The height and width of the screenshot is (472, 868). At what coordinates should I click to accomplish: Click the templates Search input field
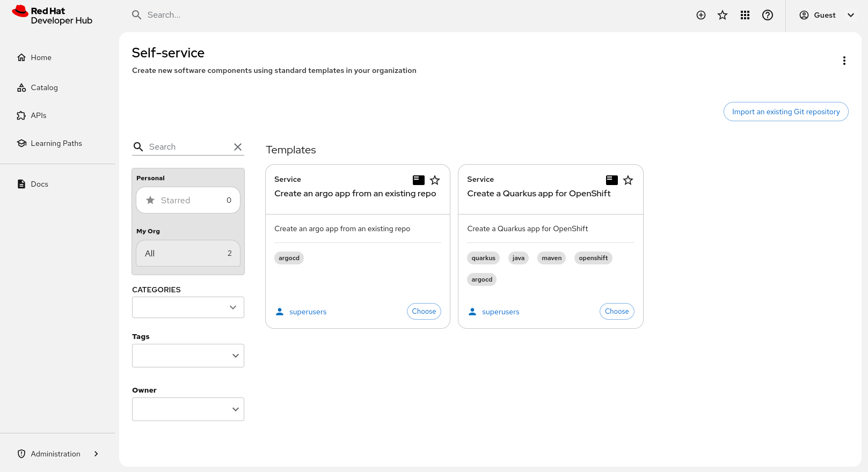188,147
